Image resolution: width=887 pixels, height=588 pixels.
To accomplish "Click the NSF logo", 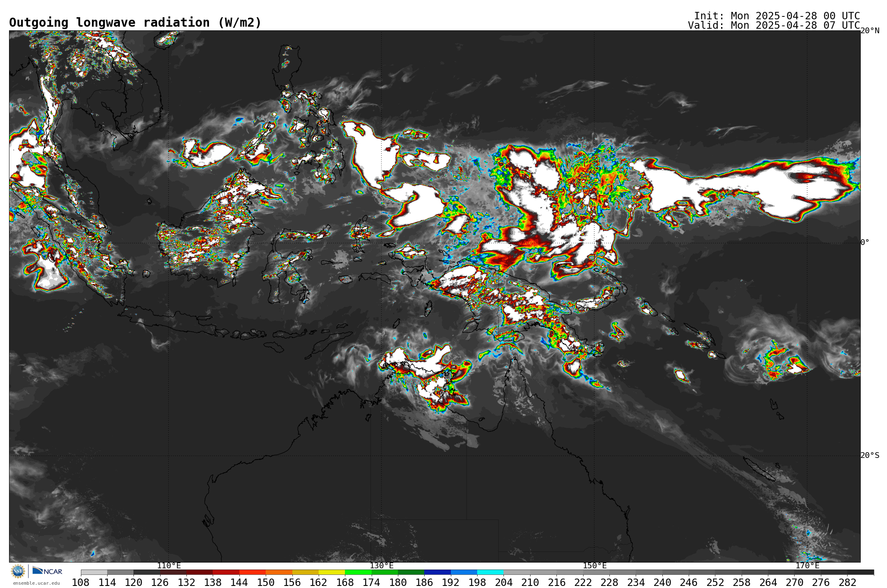I will (18, 571).
